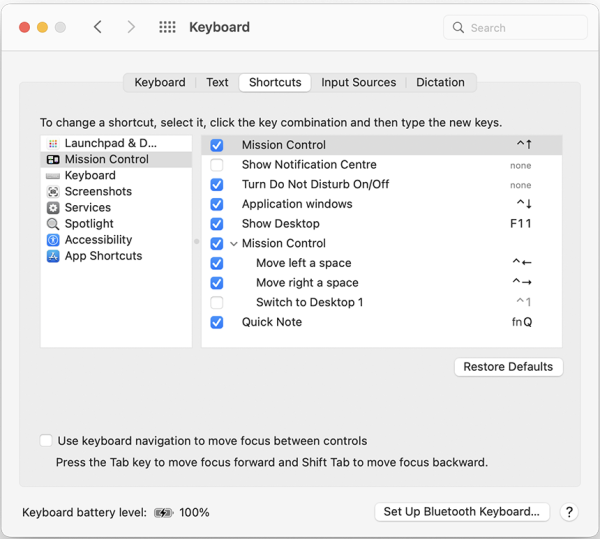Select the 'Show Desktop' row label
600x539 pixels.
(280, 224)
